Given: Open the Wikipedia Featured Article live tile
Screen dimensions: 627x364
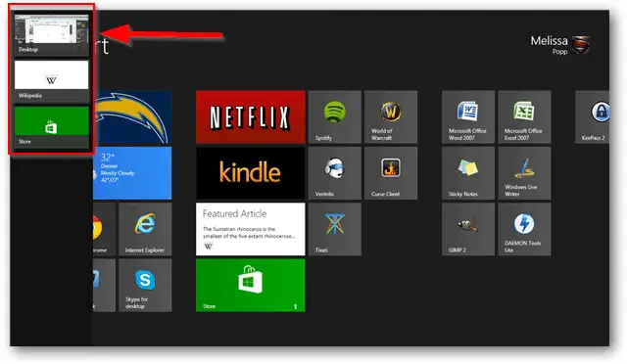Looking at the screenshot, I should 251,229.
